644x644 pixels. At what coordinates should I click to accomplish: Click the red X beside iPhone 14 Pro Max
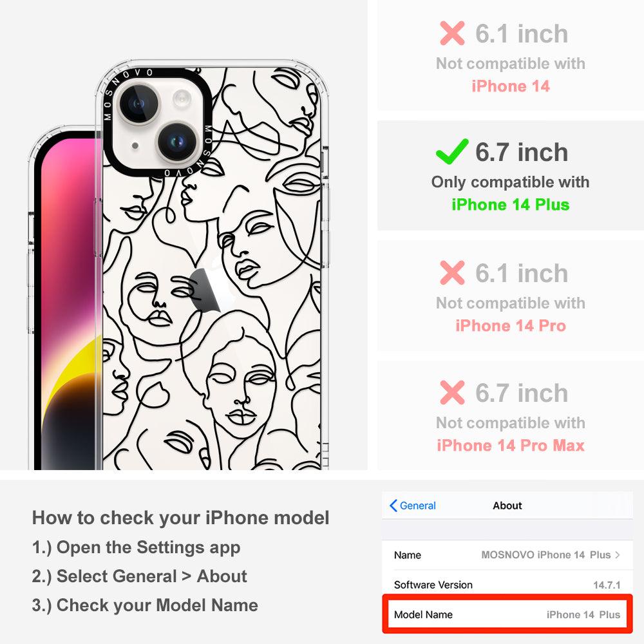pos(452,393)
